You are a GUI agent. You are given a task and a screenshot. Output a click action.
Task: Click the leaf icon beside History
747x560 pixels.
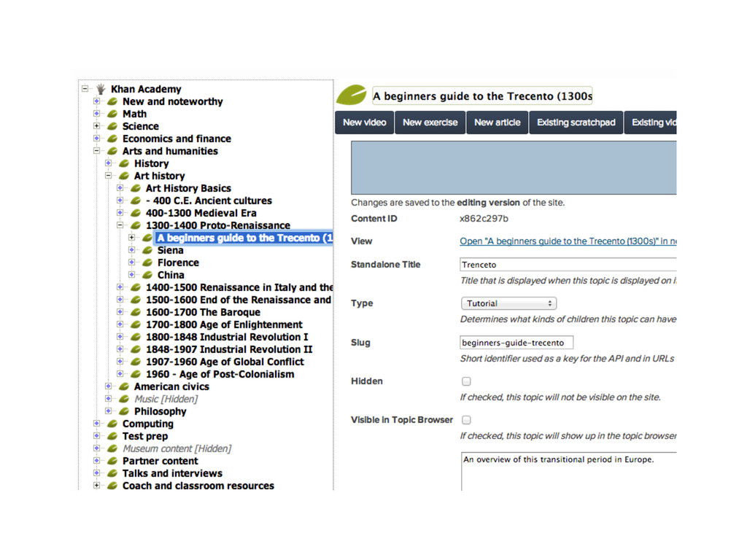coord(124,163)
